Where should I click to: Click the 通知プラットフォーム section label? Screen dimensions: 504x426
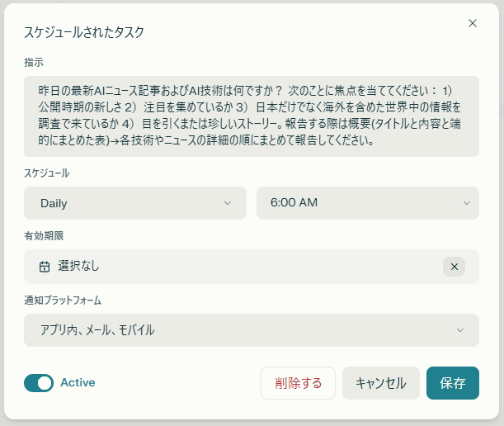point(63,301)
